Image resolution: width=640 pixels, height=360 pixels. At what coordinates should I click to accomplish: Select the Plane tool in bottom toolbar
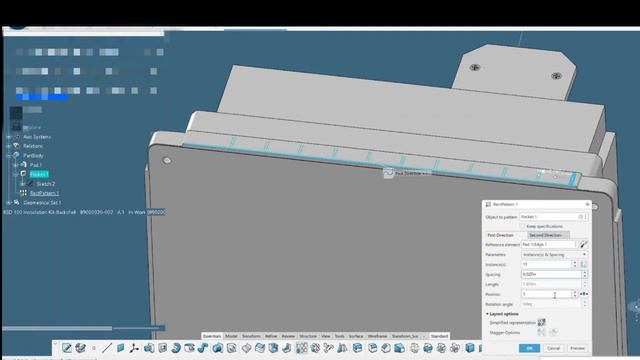pyautogui.click(x=120, y=348)
